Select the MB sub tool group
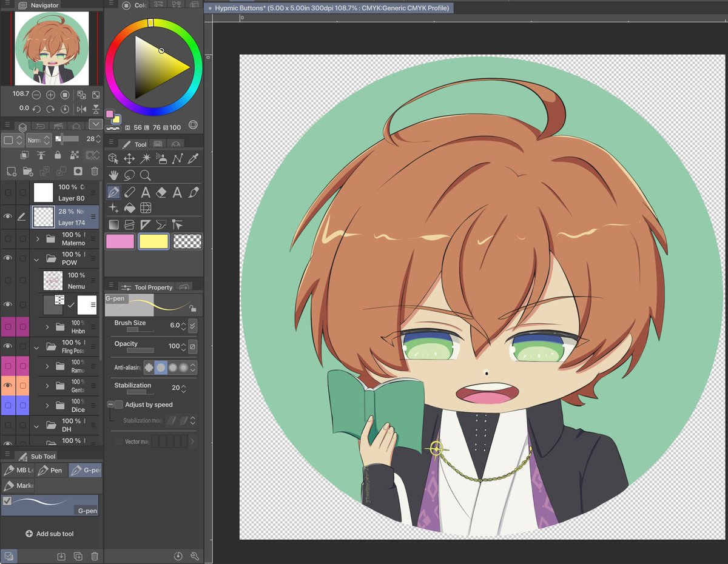 tap(18, 470)
